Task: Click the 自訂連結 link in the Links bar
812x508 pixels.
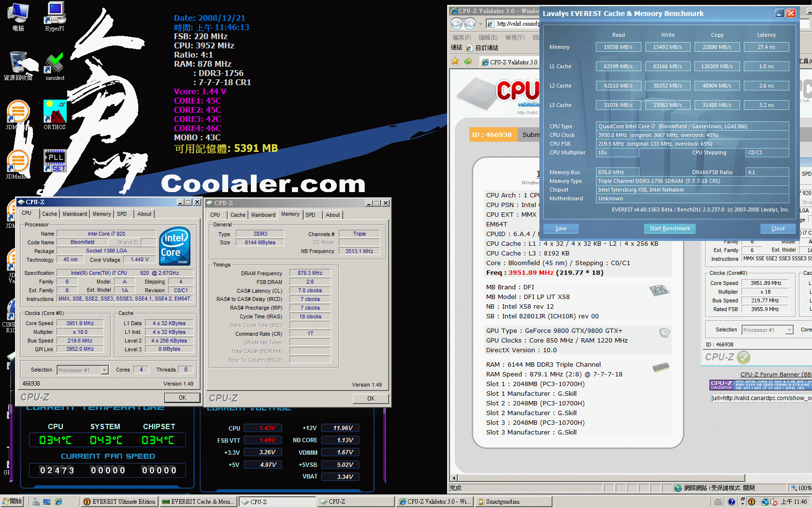Action: click(x=482, y=48)
